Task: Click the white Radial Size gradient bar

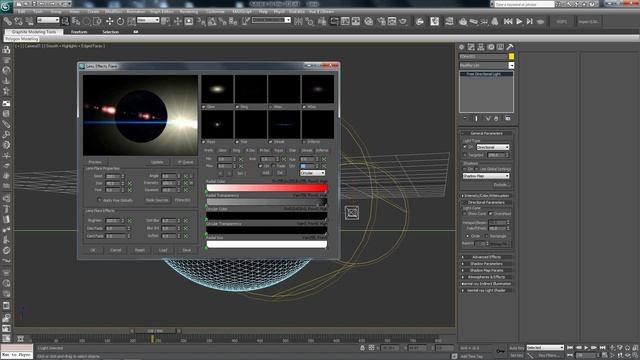Action: (267, 244)
